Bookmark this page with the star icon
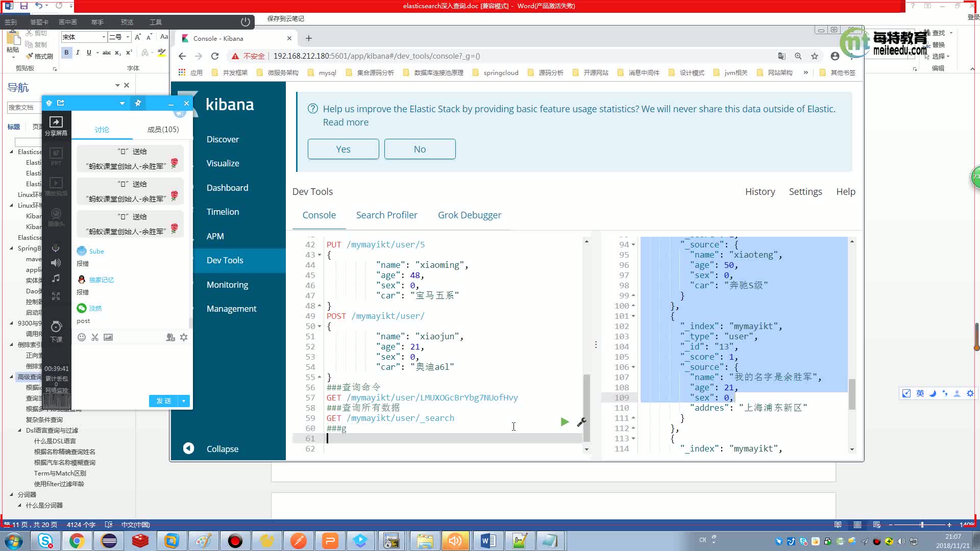Viewport: 980px width, 551px height. coord(815,56)
